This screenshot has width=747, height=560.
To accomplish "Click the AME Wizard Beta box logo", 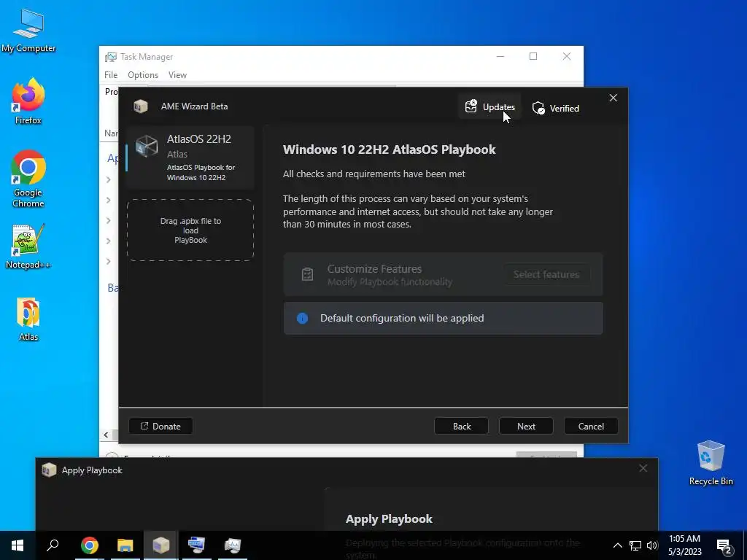I will [141, 106].
